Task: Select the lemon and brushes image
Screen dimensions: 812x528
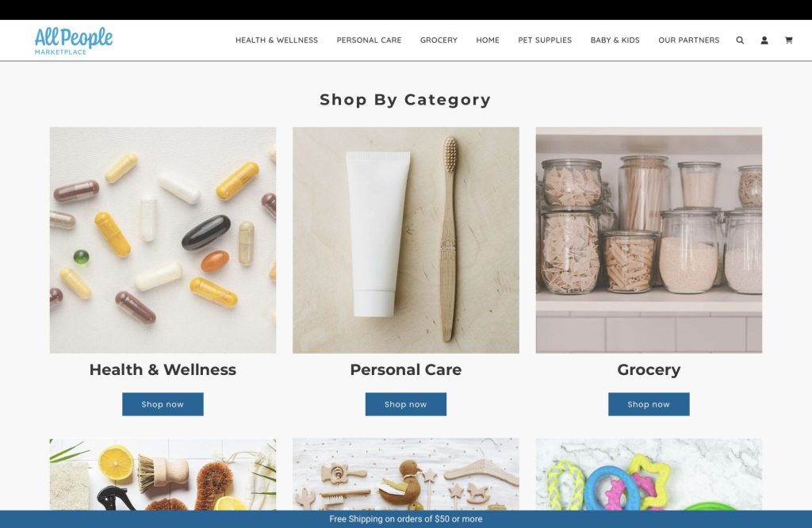Action: (163, 474)
